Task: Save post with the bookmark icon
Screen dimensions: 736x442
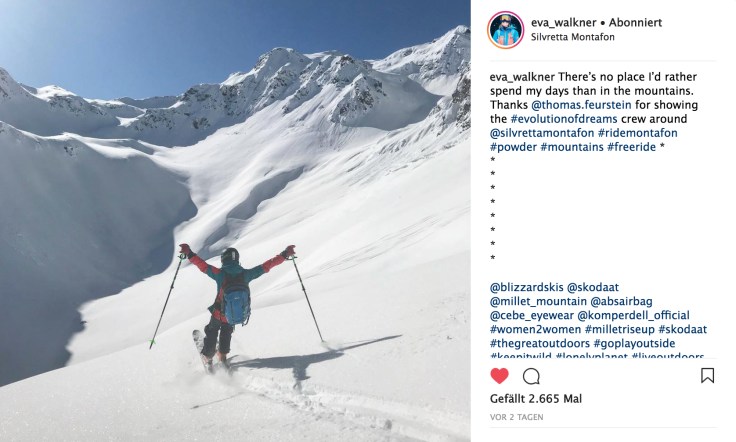Action: (x=707, y=375)
